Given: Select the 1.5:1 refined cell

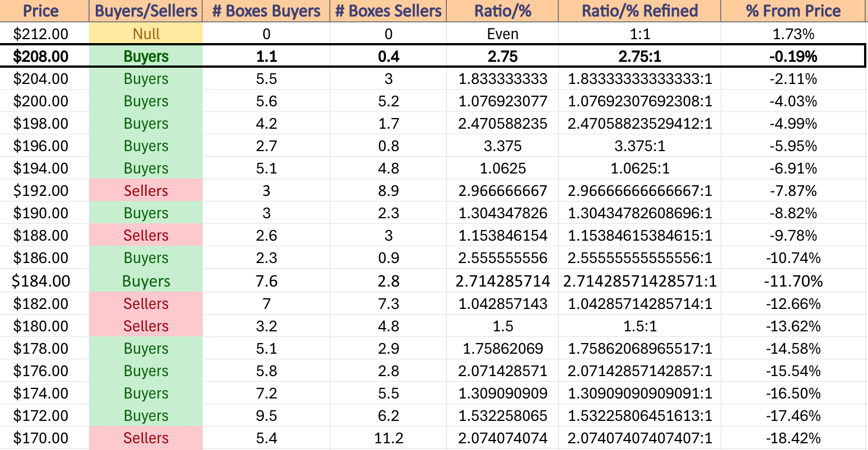Looking at the screenshot, I should tap(640, 326).
